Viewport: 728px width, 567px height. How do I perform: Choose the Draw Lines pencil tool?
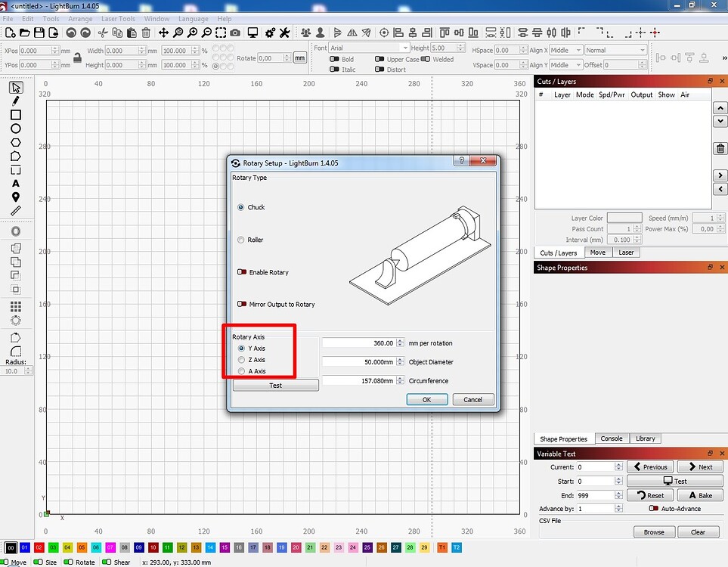point(16,101)
